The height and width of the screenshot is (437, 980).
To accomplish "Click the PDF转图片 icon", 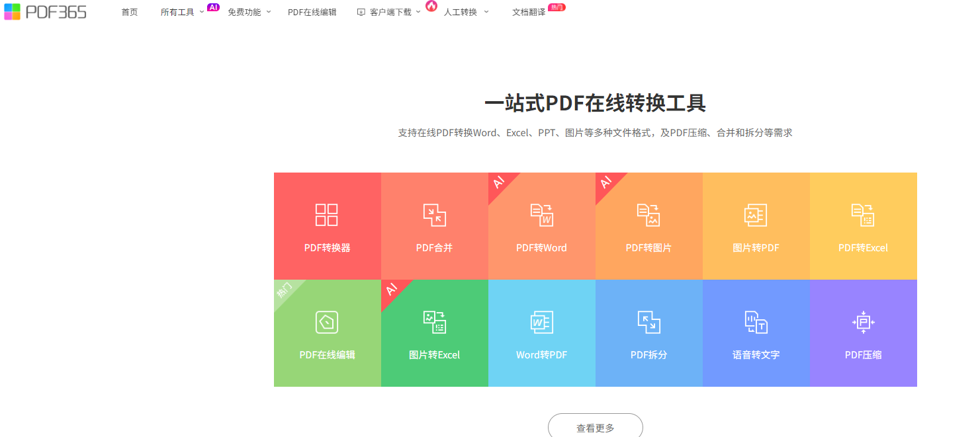I will [x=648, y=215].
